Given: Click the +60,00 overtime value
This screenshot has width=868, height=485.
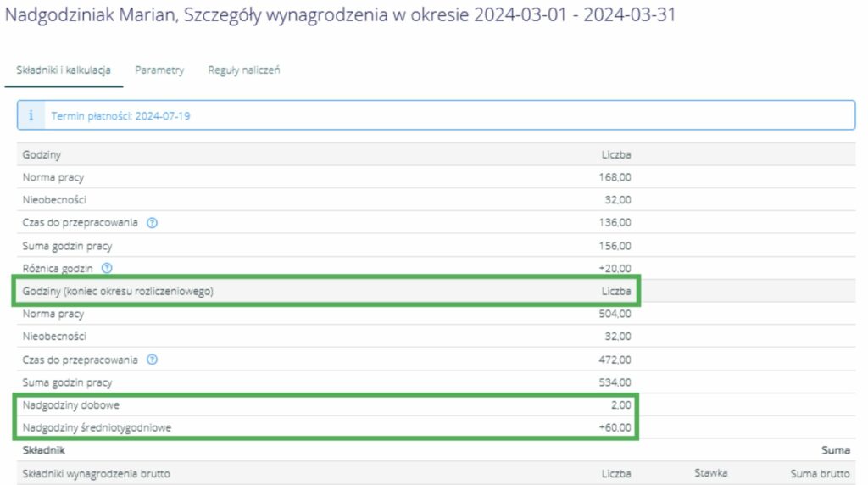Looking at the screenshot, I should pyautogui.click(x=615, y=428).
